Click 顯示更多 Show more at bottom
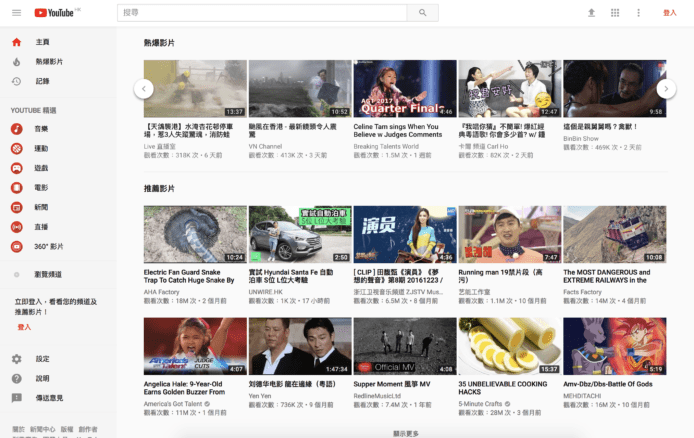The width and height of the screenshot is (694, 438). [406, 433]
